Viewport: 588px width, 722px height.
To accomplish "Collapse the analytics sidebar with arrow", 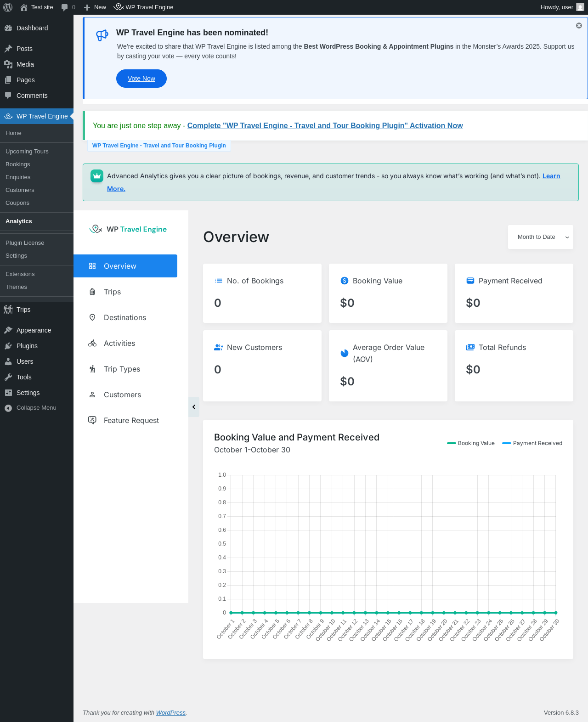I will tap(194, 407).
